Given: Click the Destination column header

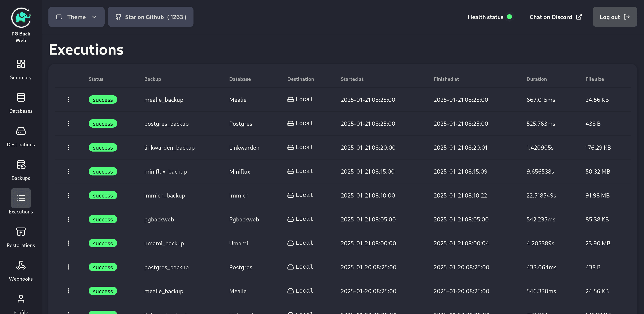Looking at the screenshot, I should (x=300, y=79).
